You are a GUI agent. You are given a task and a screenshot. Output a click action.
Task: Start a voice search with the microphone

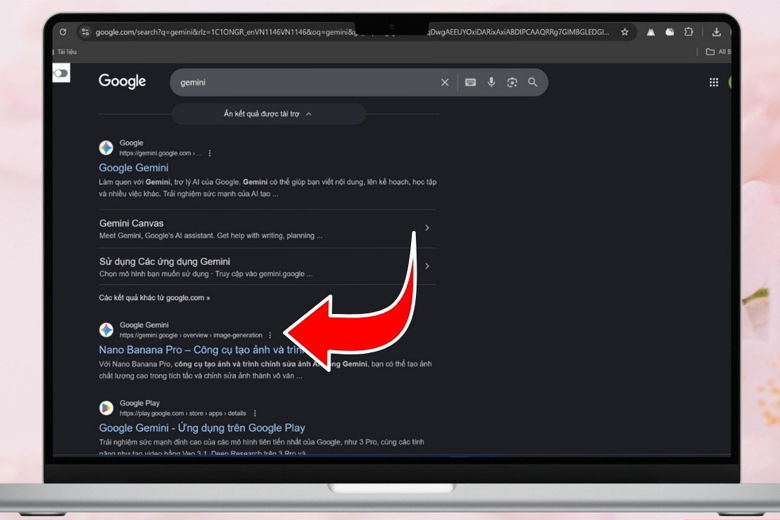pos(491,82)
